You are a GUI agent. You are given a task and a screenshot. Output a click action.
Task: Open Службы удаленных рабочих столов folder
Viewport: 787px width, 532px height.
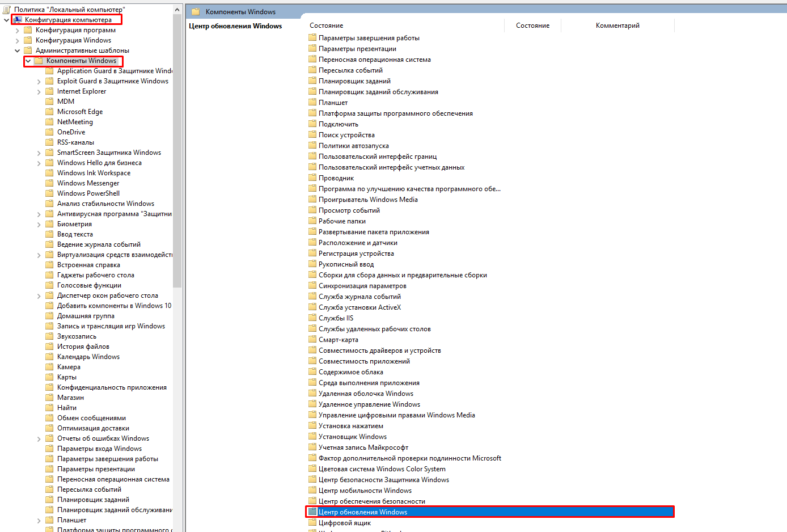(x=375, y=329)
